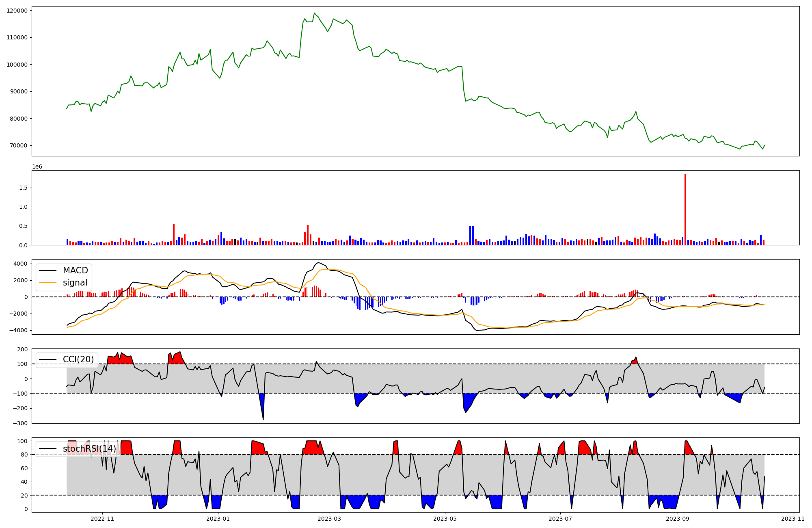
Task: Click the 1.5 tick on volume axis
Action: click(24, 188)
